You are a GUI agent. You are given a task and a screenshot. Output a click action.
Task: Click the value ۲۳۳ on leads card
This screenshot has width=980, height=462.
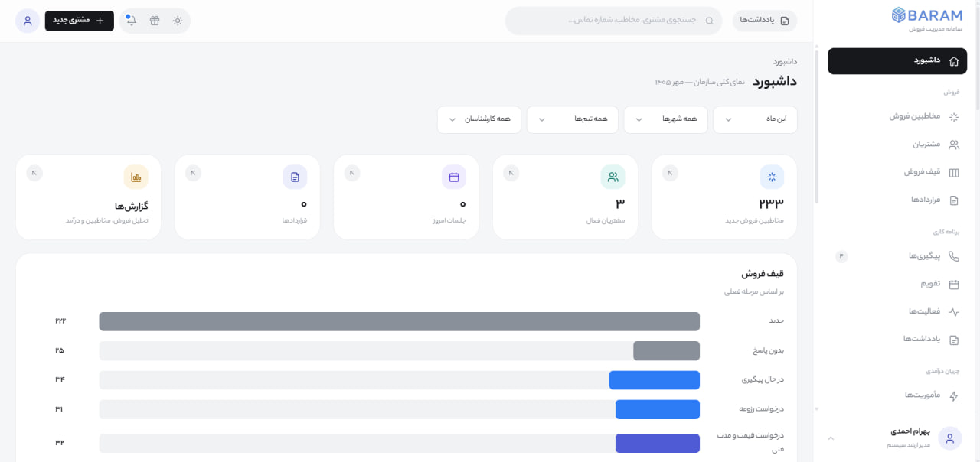(x=771, y=203)
